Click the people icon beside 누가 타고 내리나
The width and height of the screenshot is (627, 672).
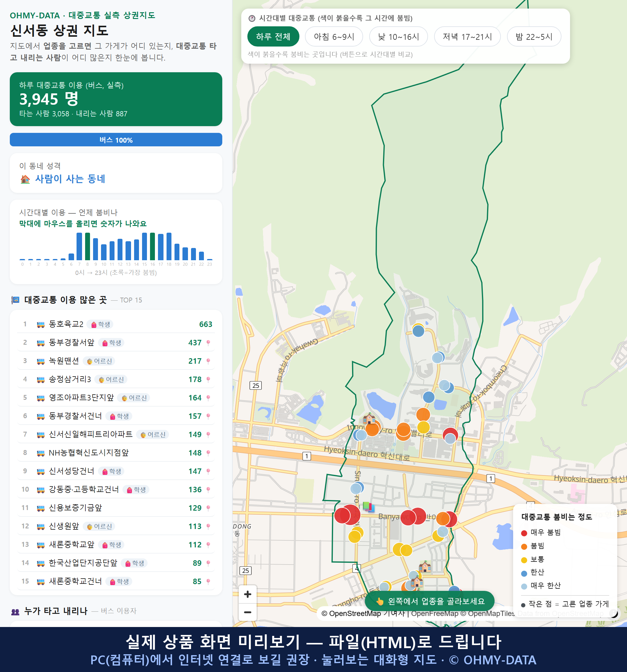click(x=16, y=611)
